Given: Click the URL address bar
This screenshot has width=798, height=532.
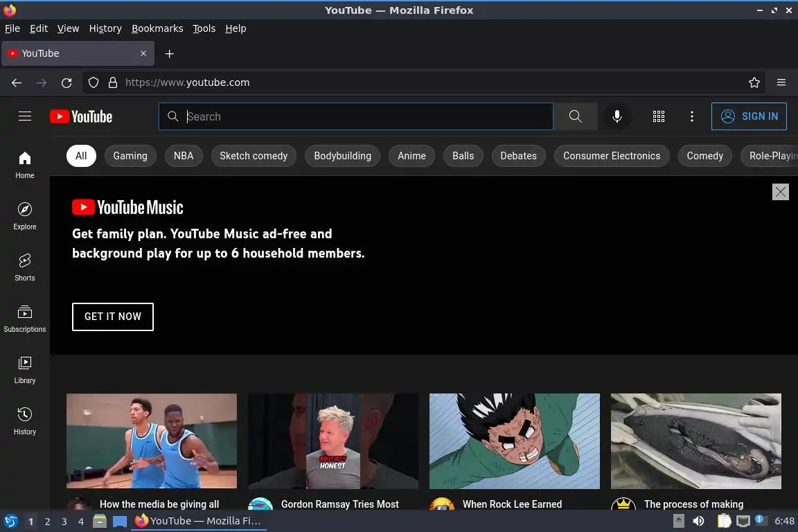Looking at the screenshot, I should click(423, 82).
